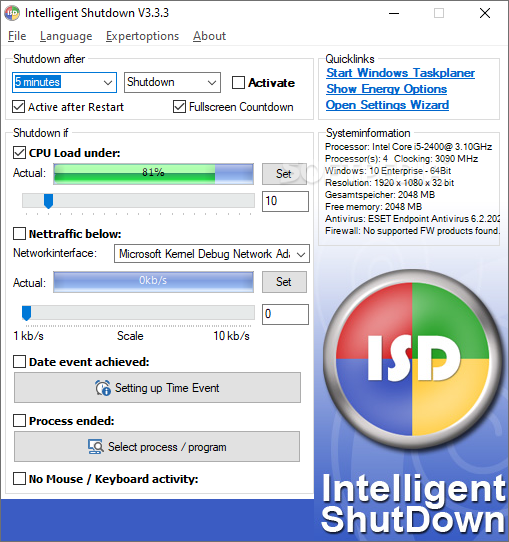Click the 1 kb/s scale label
Viewport: 509px width, 542px height.
click(x=29, y=336)
